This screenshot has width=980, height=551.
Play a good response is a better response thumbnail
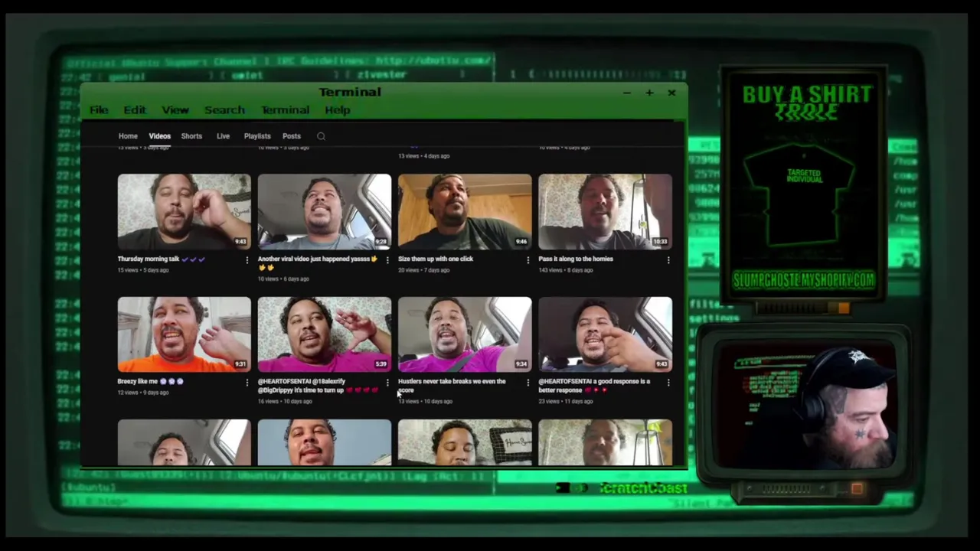point(605,334)
